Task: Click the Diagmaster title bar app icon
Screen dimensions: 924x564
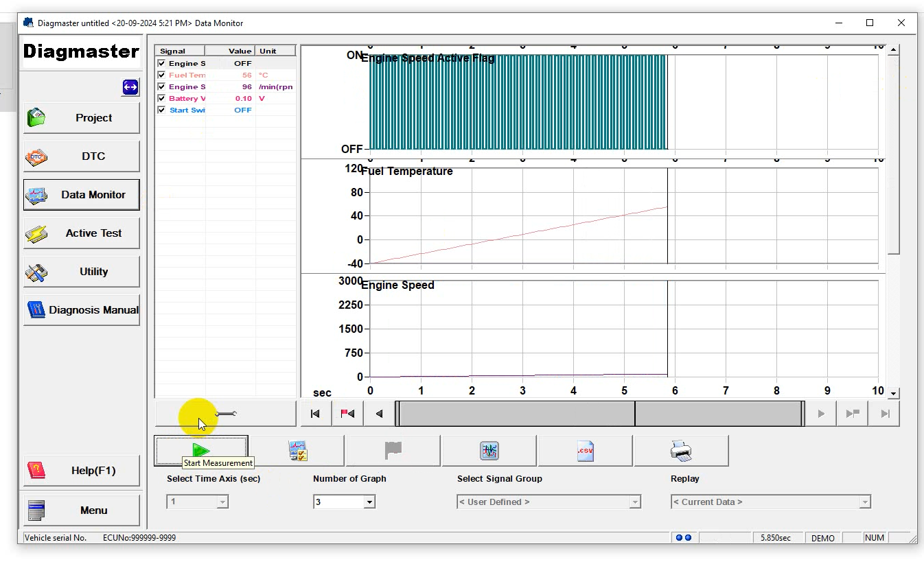Action: coord(28,23)
